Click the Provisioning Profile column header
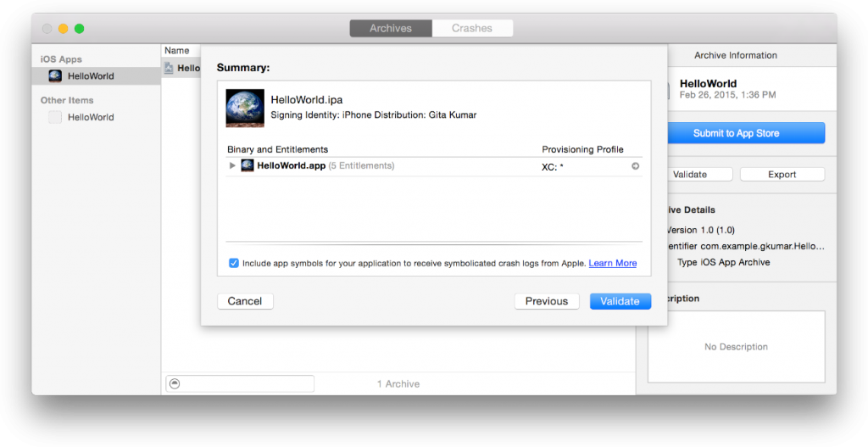 coord(583,149)
